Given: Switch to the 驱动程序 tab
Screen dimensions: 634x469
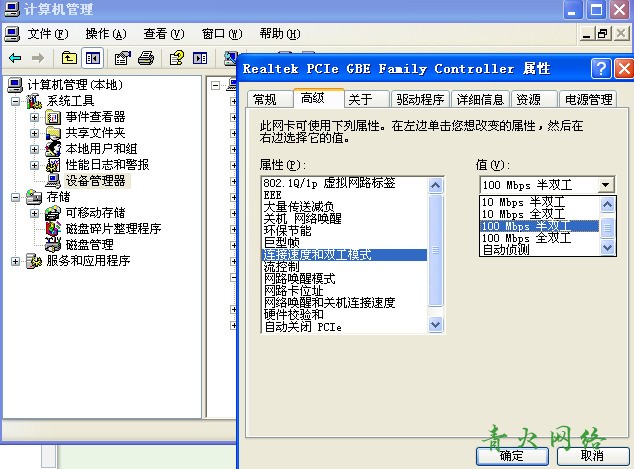Looking at the screenshot, I should point(420,99).
